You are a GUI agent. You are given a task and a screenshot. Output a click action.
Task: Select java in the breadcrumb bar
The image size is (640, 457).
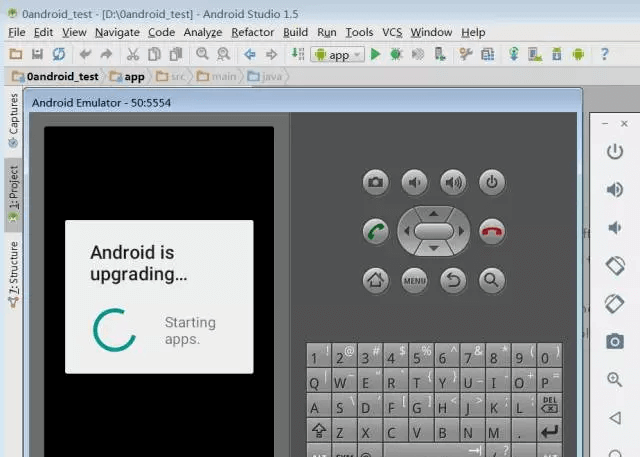pos(265,76)
